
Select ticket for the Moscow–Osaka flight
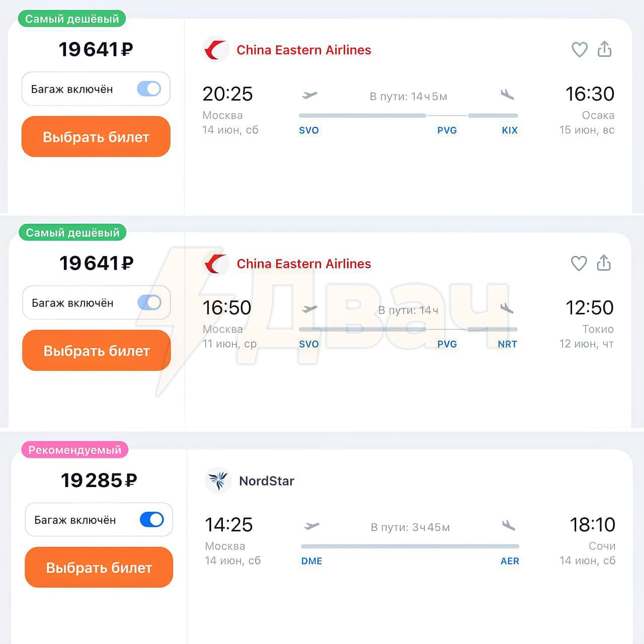(96, 137)
